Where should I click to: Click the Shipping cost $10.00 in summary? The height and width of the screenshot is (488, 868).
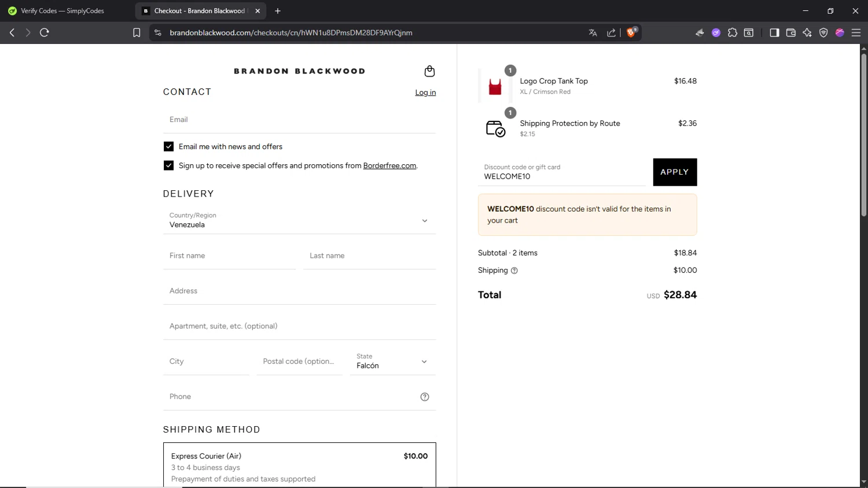685,271
